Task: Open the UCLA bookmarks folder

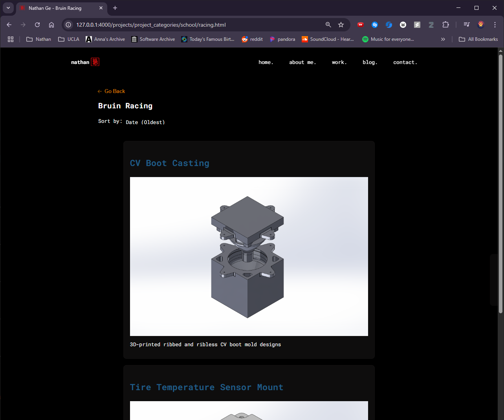Action: pos(69,39)
